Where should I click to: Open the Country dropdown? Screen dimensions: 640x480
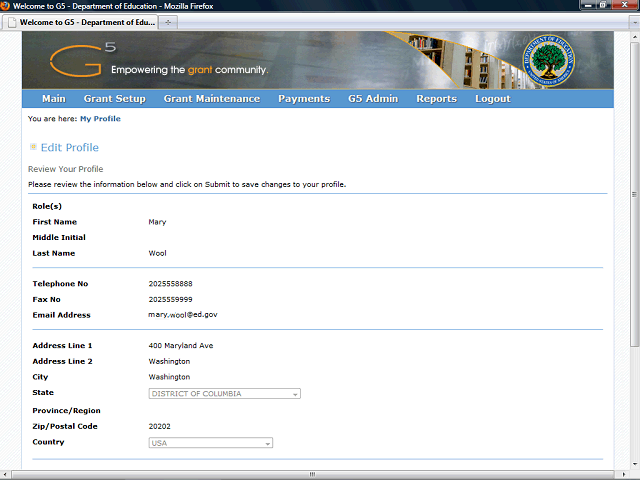[210, 442]
